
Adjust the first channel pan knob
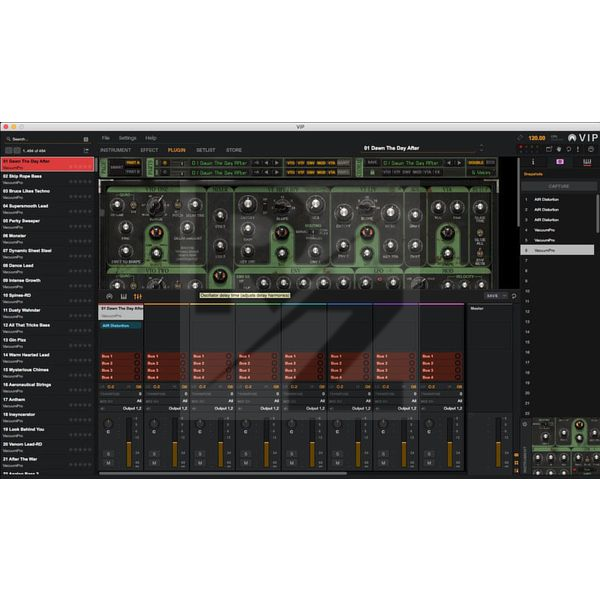coord(108,424)
